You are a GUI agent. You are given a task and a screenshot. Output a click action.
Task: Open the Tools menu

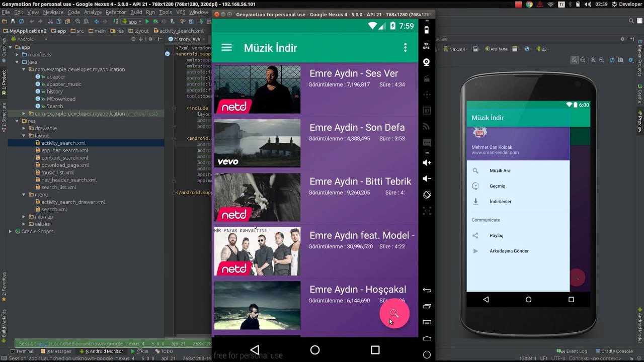[x=166, y=12]
